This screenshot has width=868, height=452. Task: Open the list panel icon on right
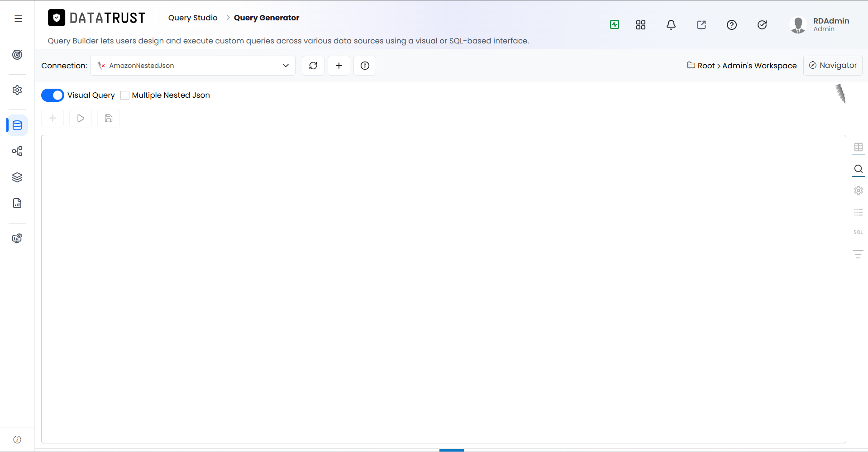(x=858, y=212)
